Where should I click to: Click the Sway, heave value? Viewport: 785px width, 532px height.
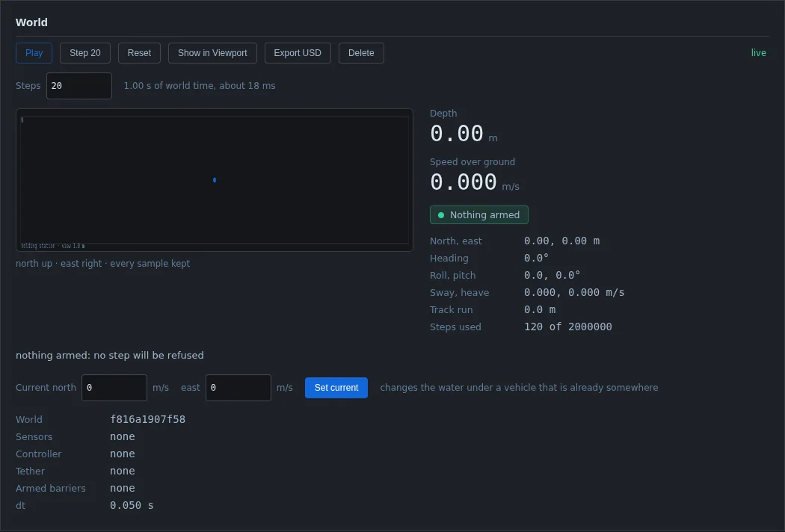click(x=574, y=292)
